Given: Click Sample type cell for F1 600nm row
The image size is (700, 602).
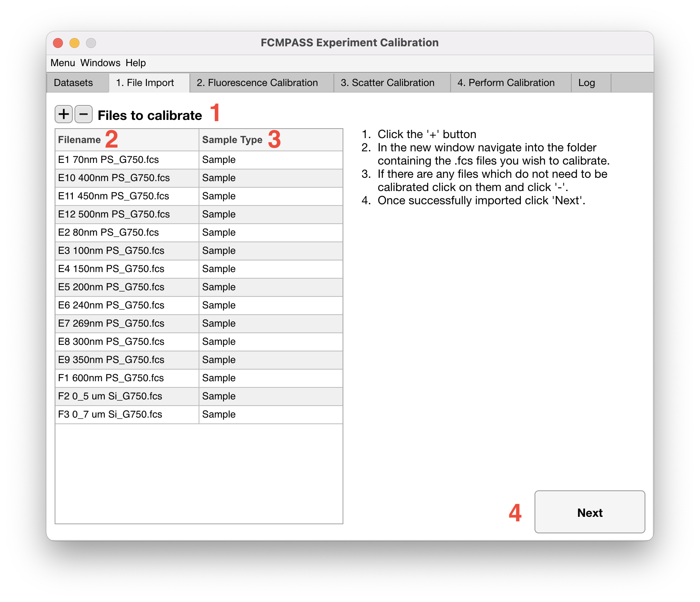Looking at the screenshot, I should click(x=271, y=378).
